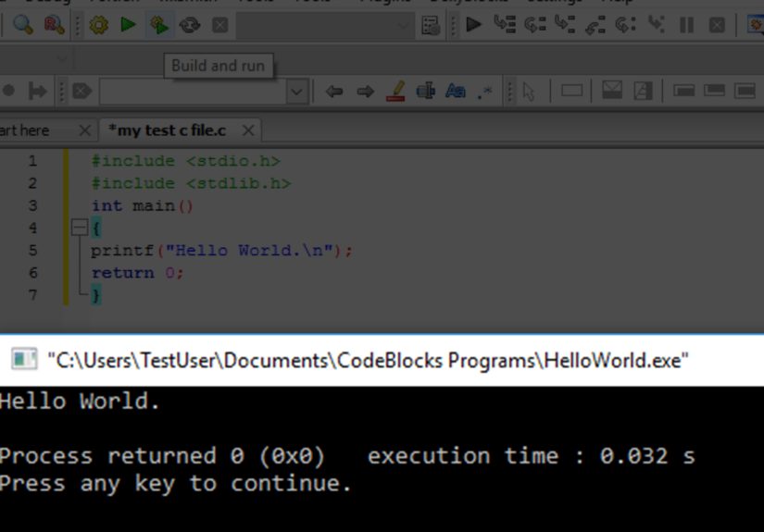Click the Break debugger pause icon
Screen dimensions: 764x532
tap(686, 25)
